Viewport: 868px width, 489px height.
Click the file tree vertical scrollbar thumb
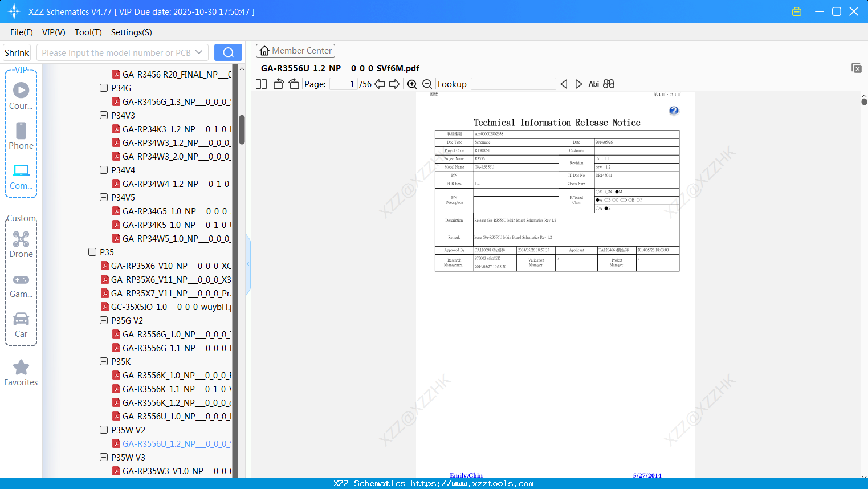pos(242,129)
